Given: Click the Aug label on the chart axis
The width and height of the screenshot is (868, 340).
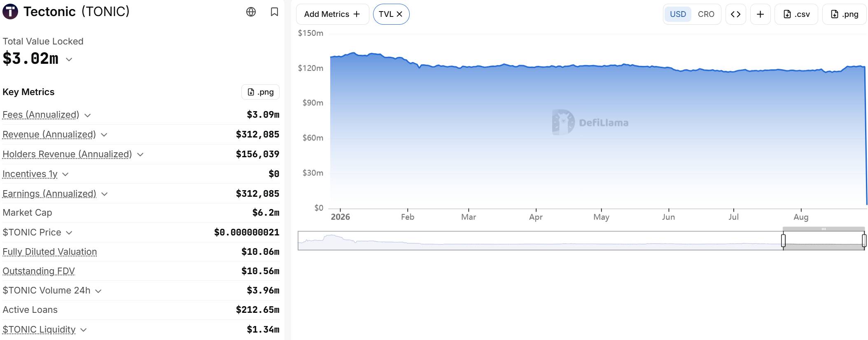Looking at the screenshot, I should click(801, 217).
